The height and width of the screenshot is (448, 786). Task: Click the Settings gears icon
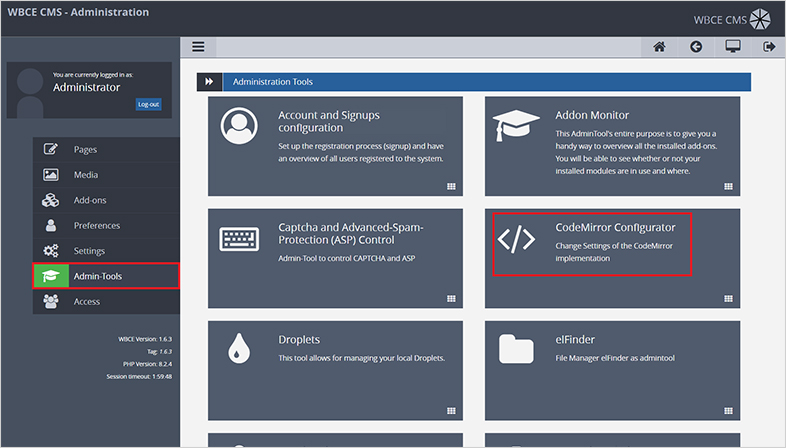click(x=51, y=251)
